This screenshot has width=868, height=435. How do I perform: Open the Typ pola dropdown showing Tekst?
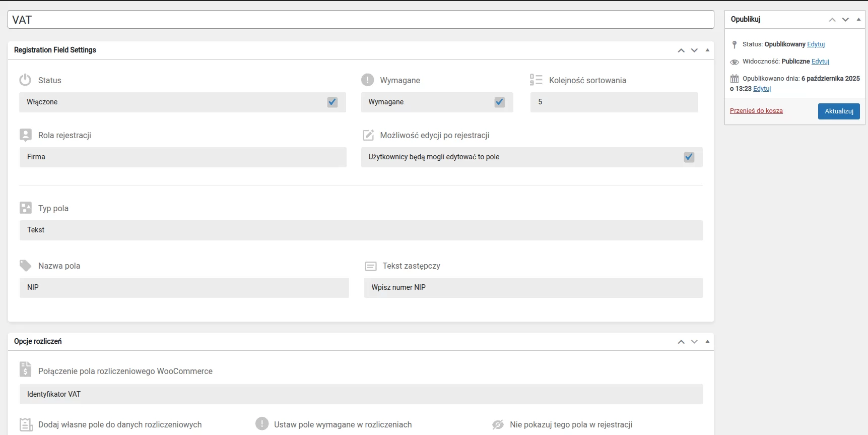click(x=361, y=230)
